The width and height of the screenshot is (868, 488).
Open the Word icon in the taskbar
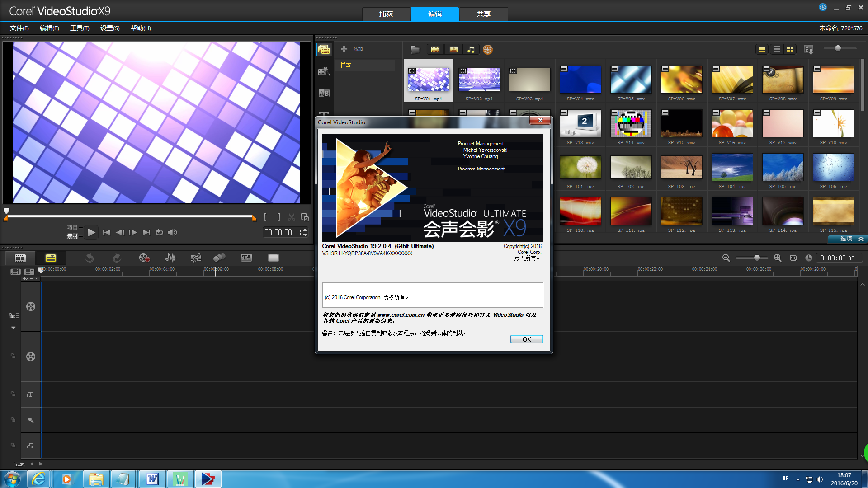click(x=152, y=479)
